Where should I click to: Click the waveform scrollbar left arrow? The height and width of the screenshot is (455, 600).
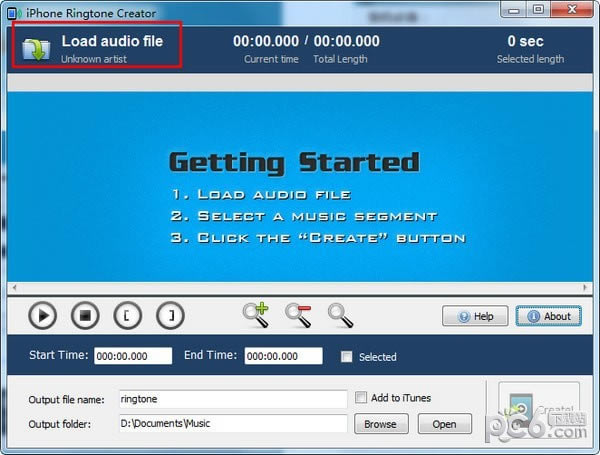(14, 288)
